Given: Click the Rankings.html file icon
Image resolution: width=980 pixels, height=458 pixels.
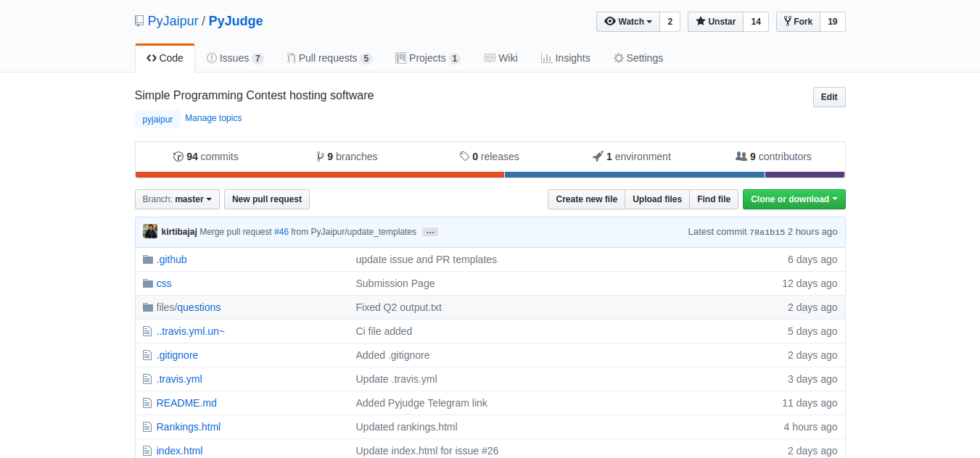Looking at the screenshot, I should (x=147, y=427).
